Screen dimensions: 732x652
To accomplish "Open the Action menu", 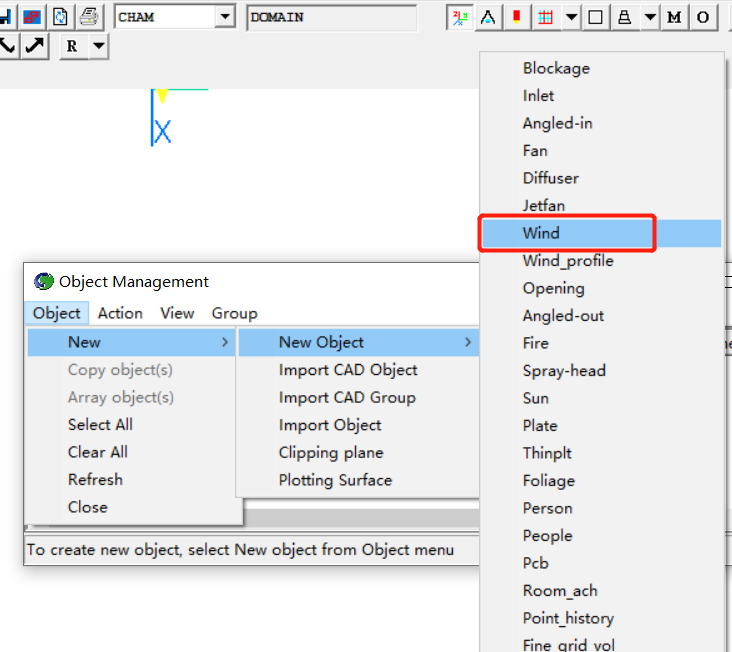I will [x=120, y=313].
